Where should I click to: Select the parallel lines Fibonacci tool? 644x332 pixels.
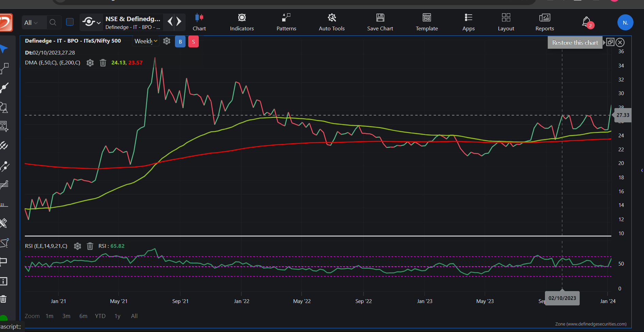4,185
